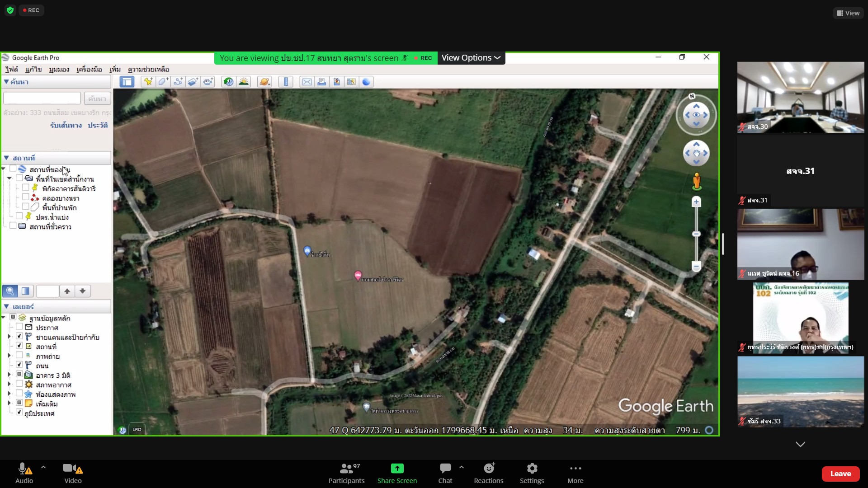Open the ไฟล์ menu
868x488 pixels.
pos(11,69)
